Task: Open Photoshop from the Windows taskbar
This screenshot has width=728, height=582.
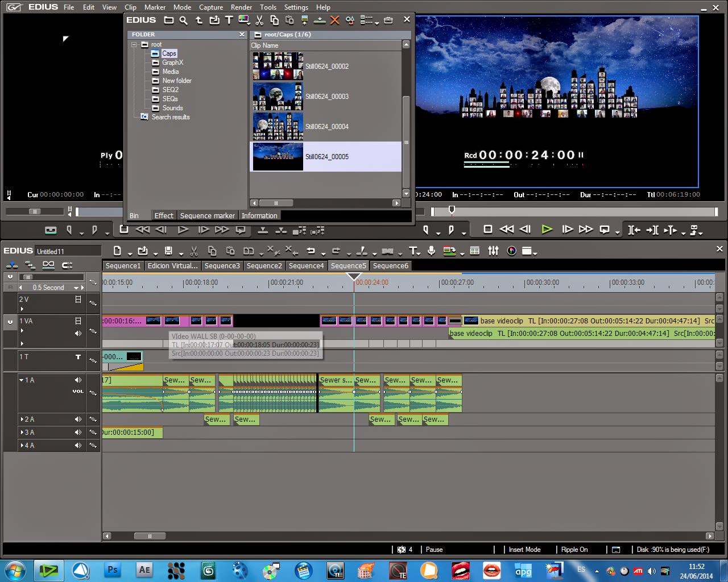Action: [x=113, y=570]
